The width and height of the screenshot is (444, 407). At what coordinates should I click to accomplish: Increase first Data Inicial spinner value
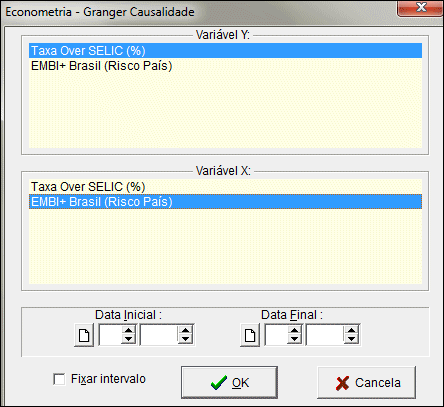pyautogui.click(x=128, y=330)
